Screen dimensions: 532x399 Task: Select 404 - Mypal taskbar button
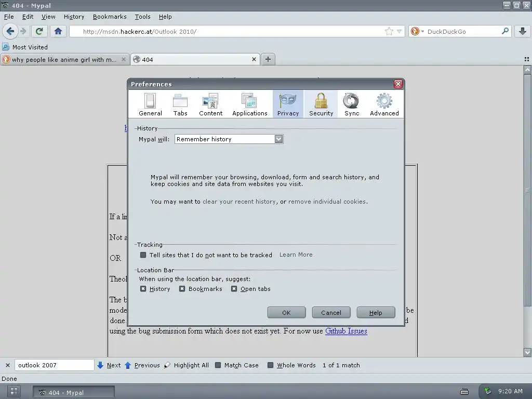[74, 392]
